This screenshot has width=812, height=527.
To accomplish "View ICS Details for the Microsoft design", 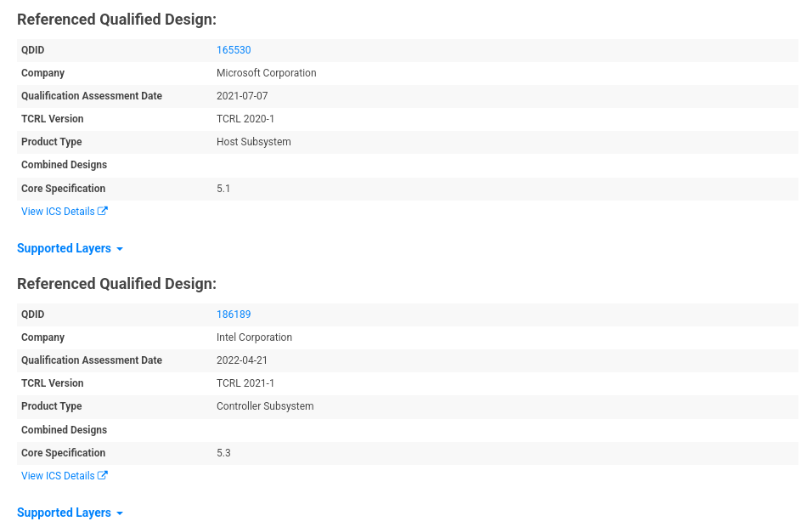I will tap(58, 212).
